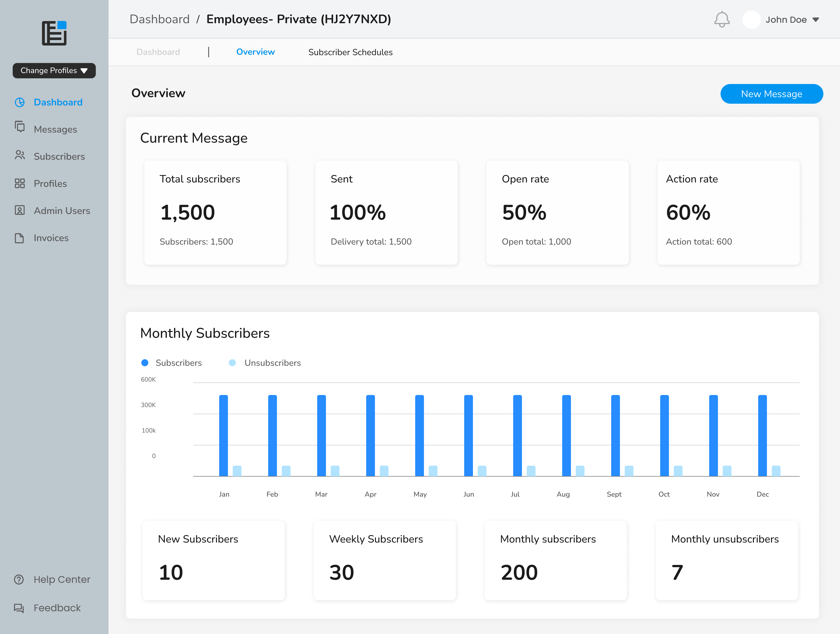Open Subscribers page in sidebar
840x634 pixels.
point(59,156)
